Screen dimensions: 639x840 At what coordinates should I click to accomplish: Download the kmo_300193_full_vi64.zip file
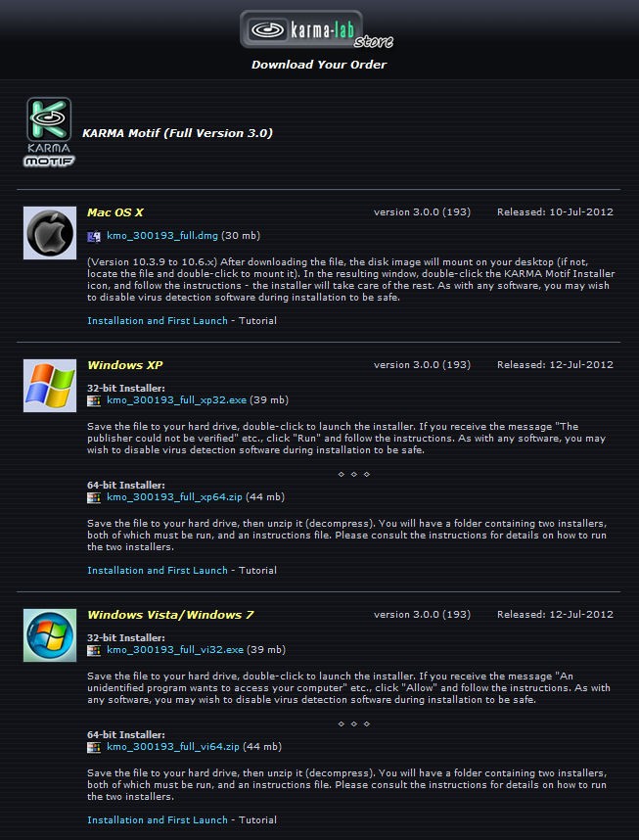coord(173,747)
